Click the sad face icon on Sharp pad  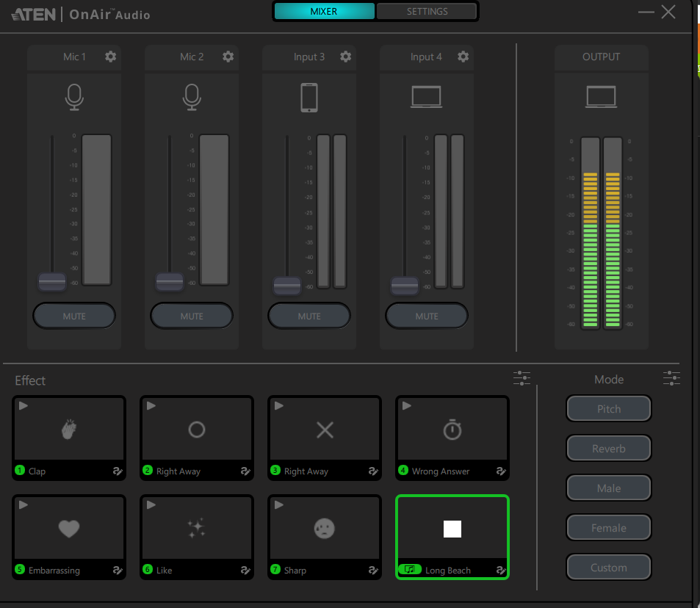coord(324,529)
